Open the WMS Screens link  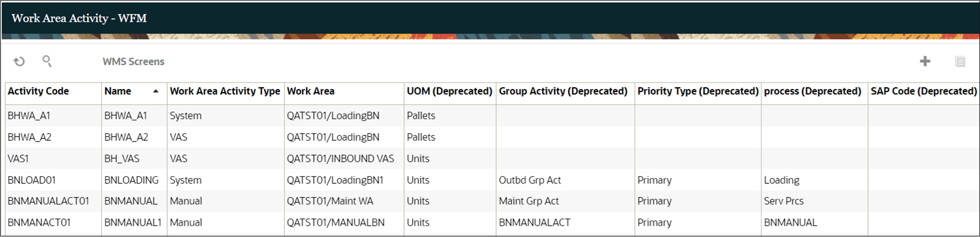[134, 61]
